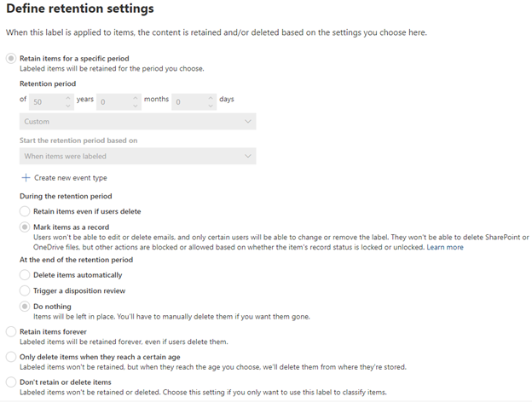Select the Mark items as a record option
The height and width of the screenshot is (402, 532).
click(26, 227)
